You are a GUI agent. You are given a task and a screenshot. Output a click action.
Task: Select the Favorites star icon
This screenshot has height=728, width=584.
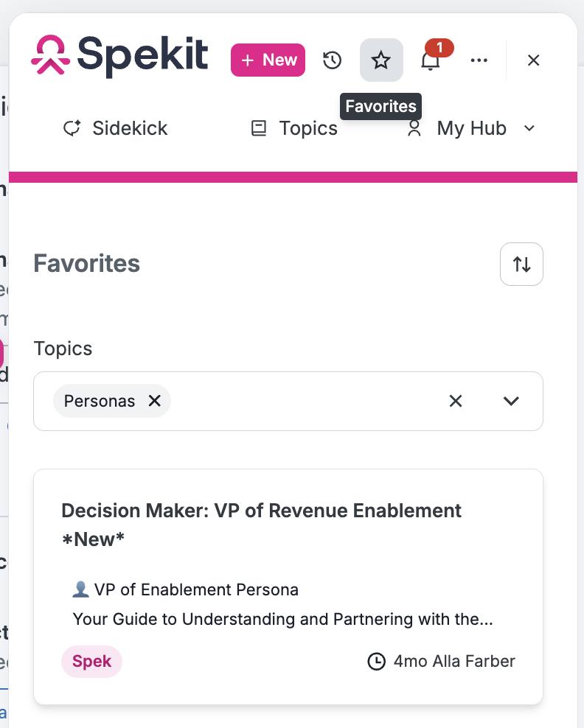click(381, 60)
